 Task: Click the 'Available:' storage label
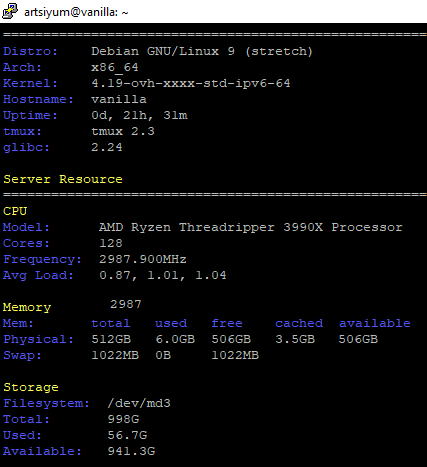42,451
